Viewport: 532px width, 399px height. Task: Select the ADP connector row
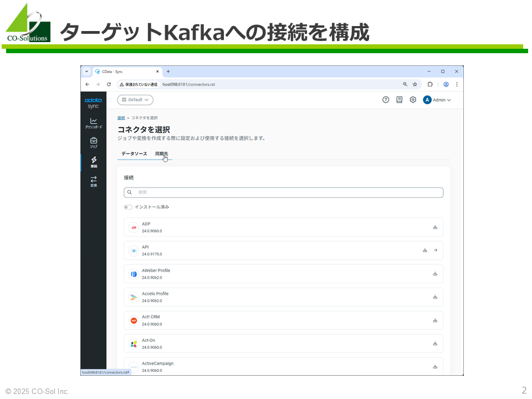tap(283, 227)
